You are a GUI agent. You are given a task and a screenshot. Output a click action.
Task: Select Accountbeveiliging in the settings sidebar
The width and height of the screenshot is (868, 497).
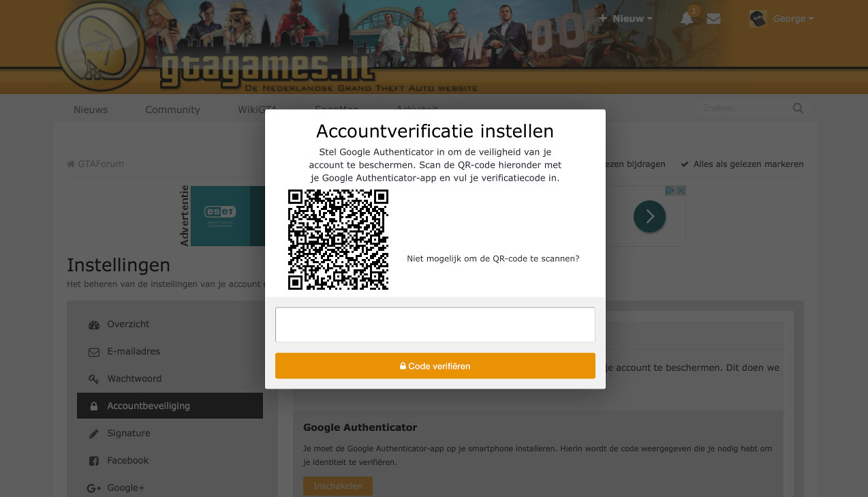pyautogui.click(x=170, y=406)
